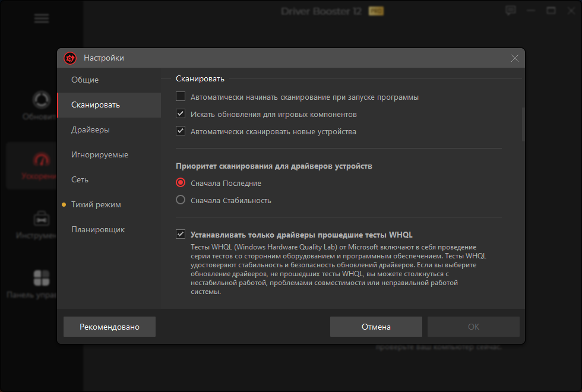Viewport: 582px width, 392px height.
Task: Open the Тихий режим settings section
Action: pyautogui.click(x=96, y=205)
